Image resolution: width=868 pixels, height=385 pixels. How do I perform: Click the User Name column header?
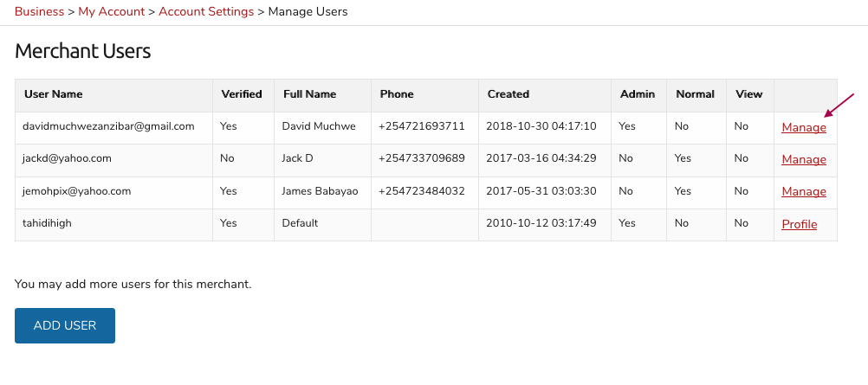tap(53, 94)
